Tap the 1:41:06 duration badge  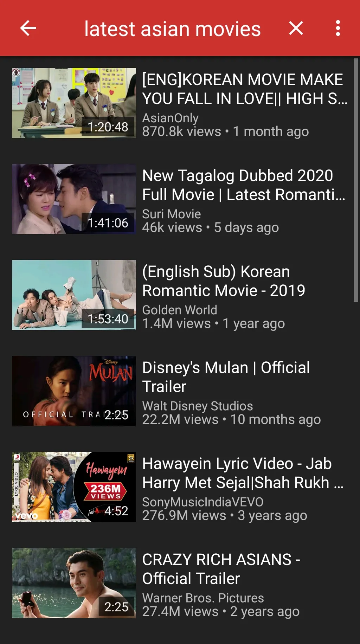(x=108, y=223)
